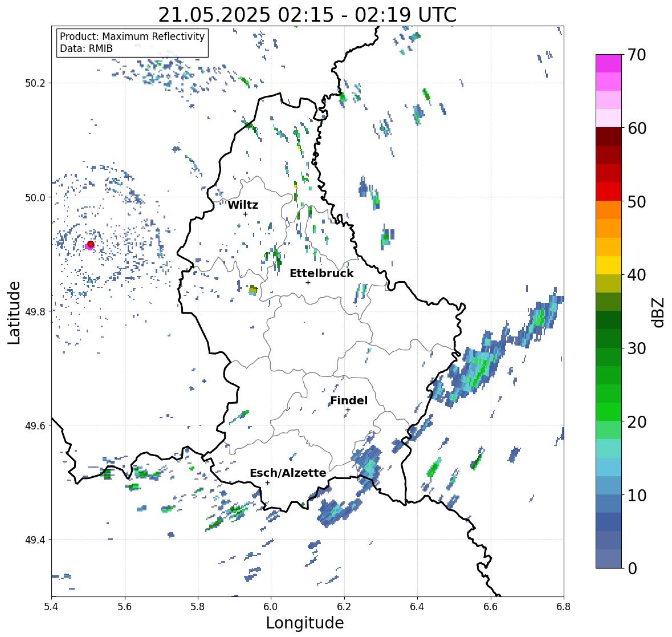
Task: Click the dark green colorbar segment above 30
Action: [x=609, y=339]
